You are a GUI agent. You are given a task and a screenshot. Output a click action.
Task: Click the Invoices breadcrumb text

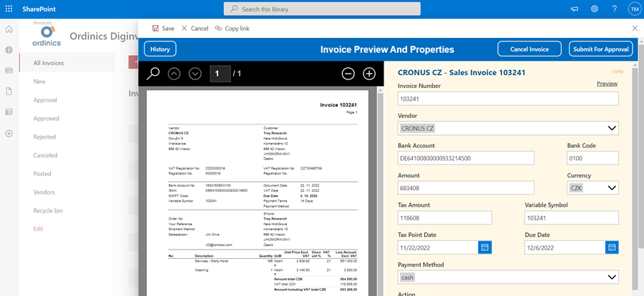[x=42, y=23]
